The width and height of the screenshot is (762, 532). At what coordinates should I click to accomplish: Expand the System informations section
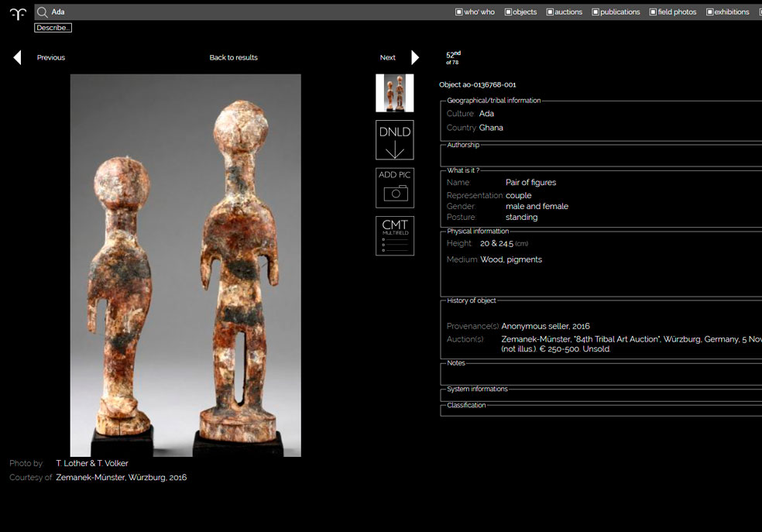tap(477, 390)
